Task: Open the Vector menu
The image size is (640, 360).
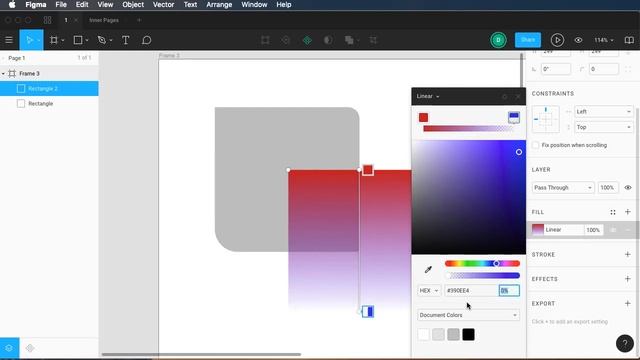Action: point(163,5)
